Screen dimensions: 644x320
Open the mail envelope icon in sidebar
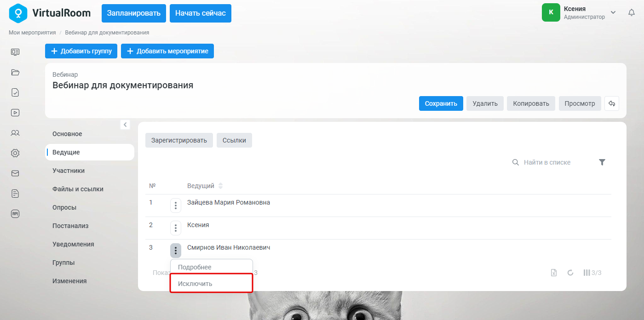[x=15, y=173]
